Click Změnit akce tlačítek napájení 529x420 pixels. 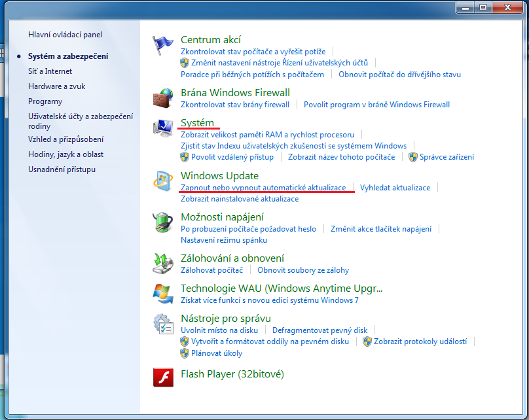click(381, 229)
